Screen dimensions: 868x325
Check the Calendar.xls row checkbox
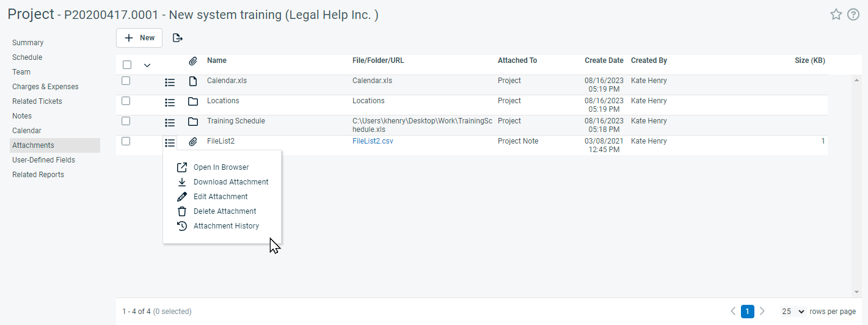(126, 81)
